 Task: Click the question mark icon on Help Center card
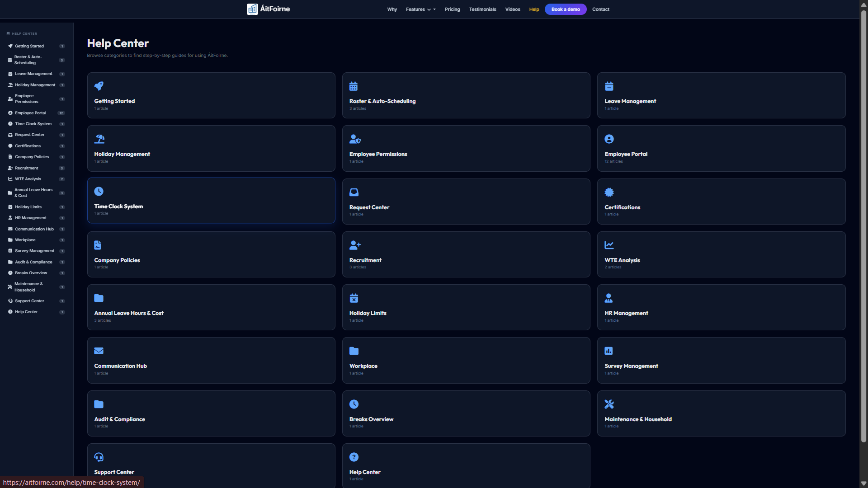point(354,457)
